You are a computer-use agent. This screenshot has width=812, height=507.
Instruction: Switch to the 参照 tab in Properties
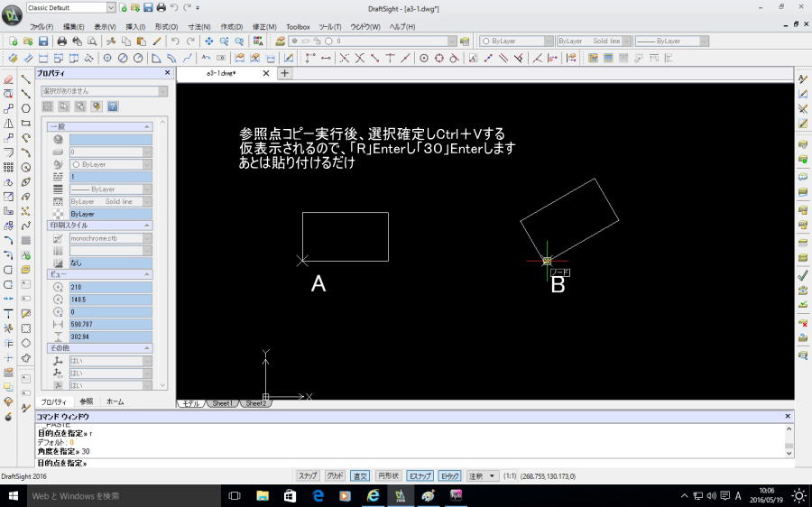coord(87,401)
